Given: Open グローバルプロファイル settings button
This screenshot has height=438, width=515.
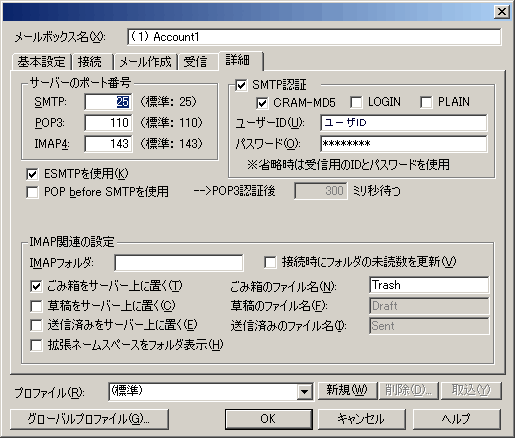Looking at the screenshot, I should click(x=89, y=419).
